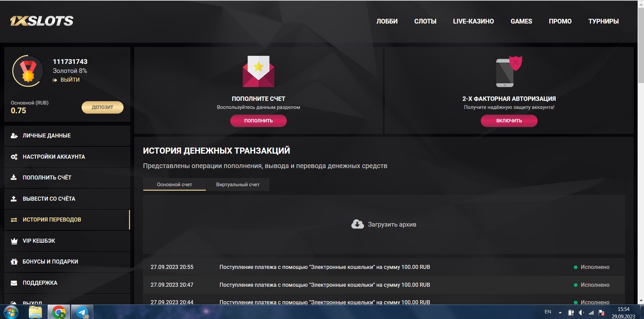Click the network signal tray icon
The width and height of the screenshot is (644, 319).
(x=591, y=313)
